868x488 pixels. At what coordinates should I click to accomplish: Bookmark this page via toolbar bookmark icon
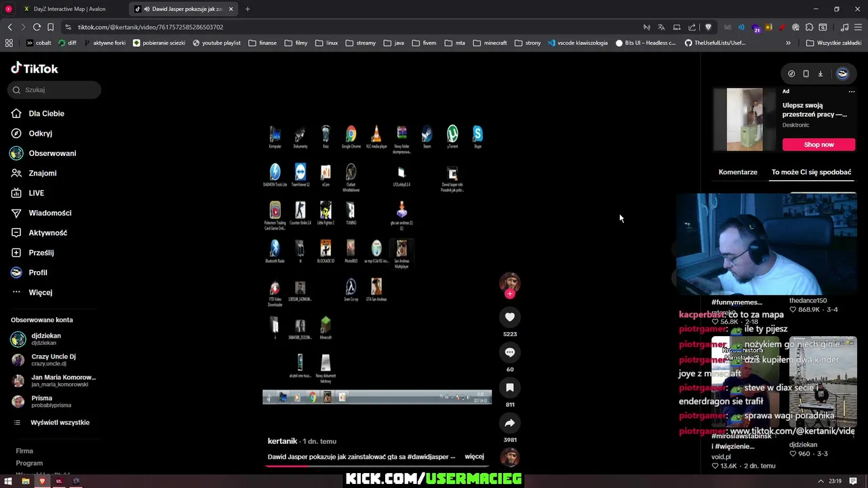click(50, 27)
